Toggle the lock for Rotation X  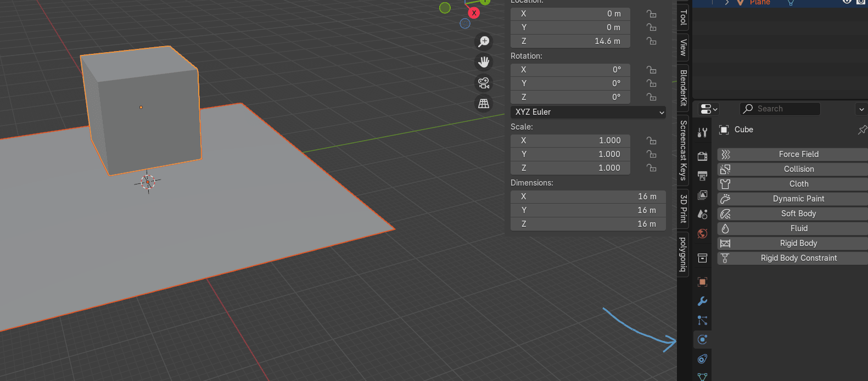tap(652, 70)
